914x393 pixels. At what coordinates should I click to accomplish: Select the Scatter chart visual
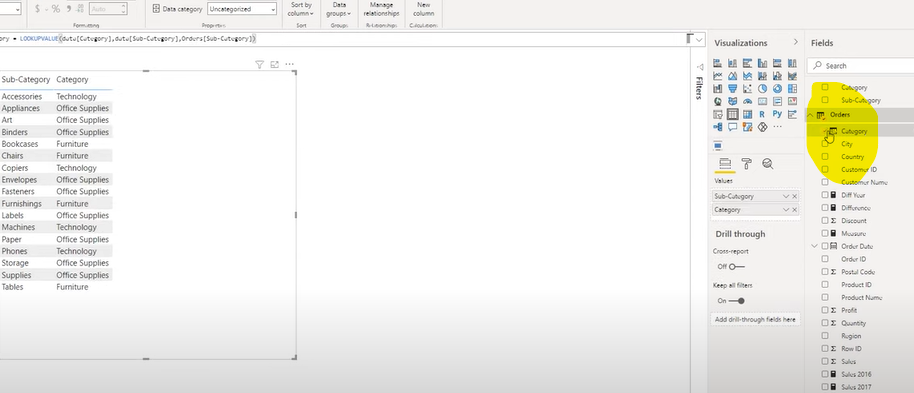click(747, 89)
